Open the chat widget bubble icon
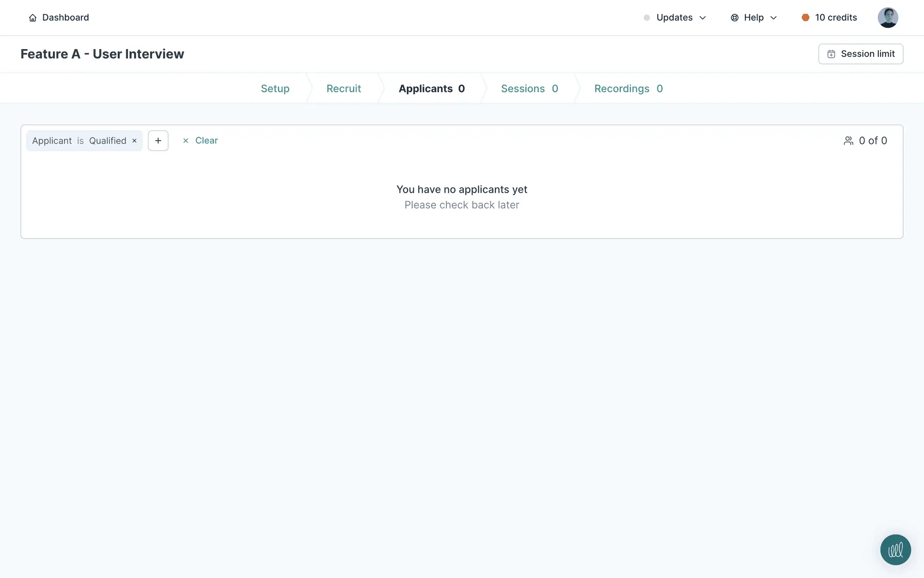Screen dimensions: 924x578 pos(895,550)
